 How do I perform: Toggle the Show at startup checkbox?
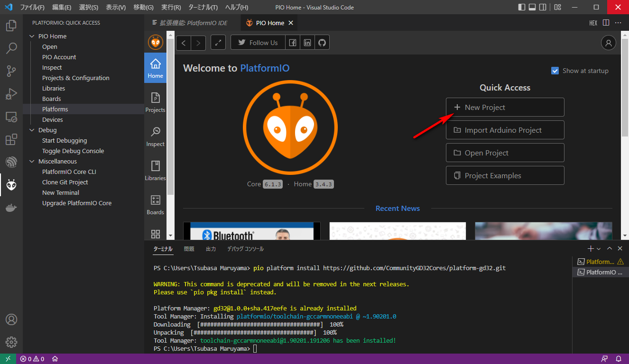(555, 71)
